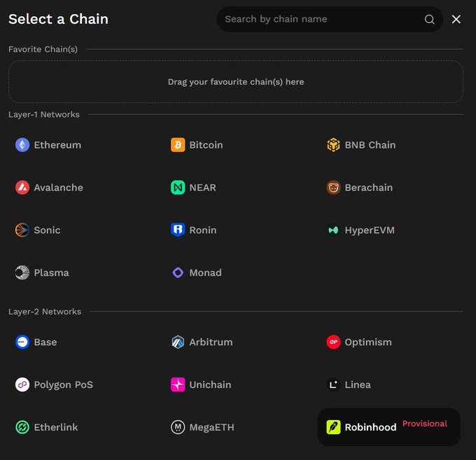Image resolution: width=476 pixels, height=460 pixels.
Task: Click the Monad purple diamond icon
Action: coord(178,272)
